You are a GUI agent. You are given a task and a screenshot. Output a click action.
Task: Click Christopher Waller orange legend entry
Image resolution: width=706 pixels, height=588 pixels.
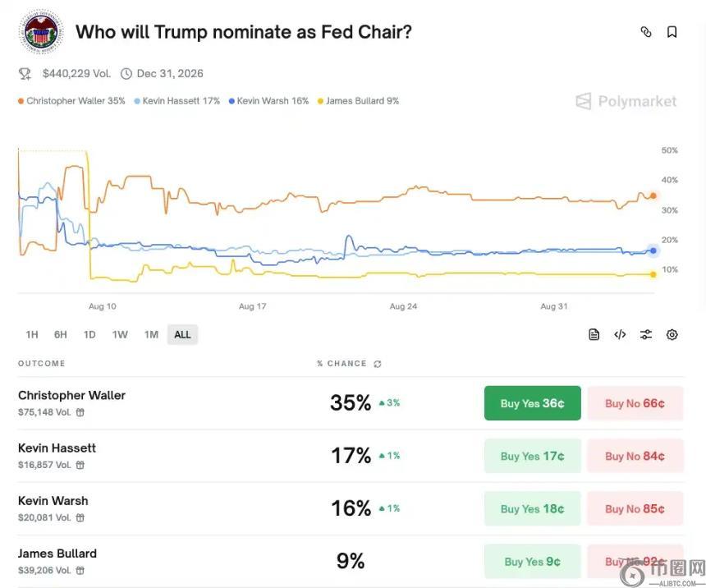tap(71, 101)
